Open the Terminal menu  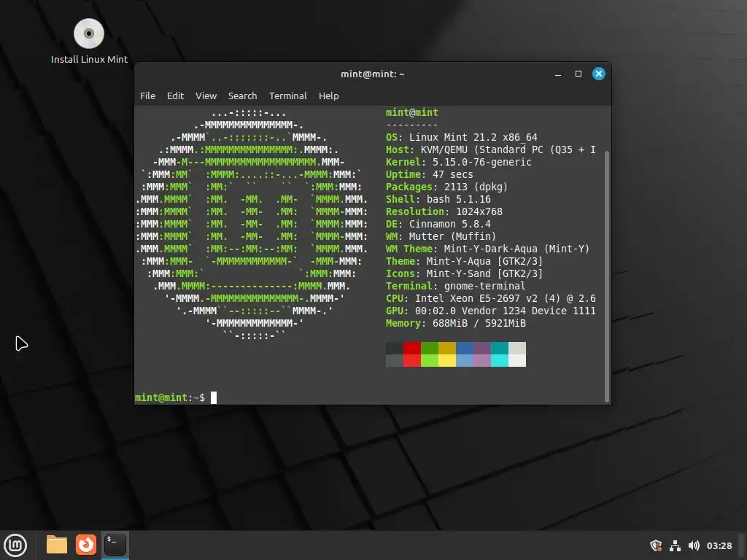287,96
